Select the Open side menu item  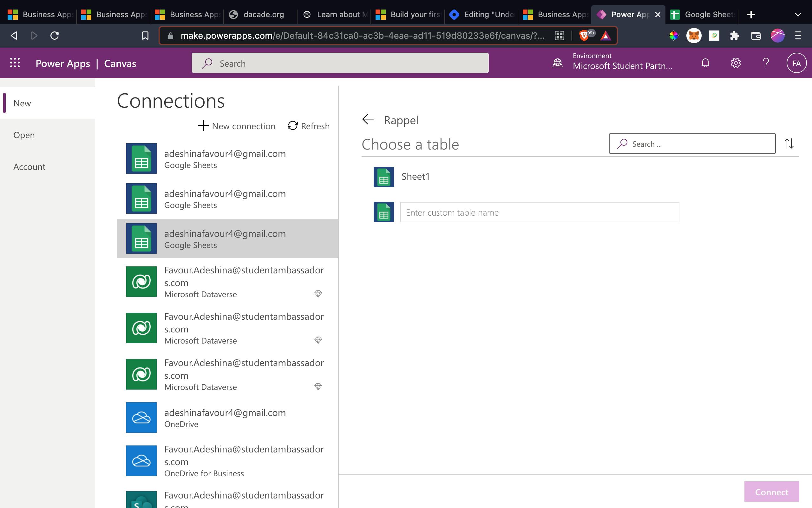[x=48, y=135]
